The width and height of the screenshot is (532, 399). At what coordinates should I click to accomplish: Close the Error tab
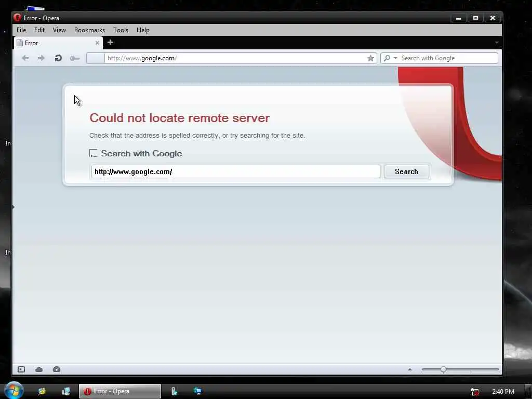coord(97,43)
